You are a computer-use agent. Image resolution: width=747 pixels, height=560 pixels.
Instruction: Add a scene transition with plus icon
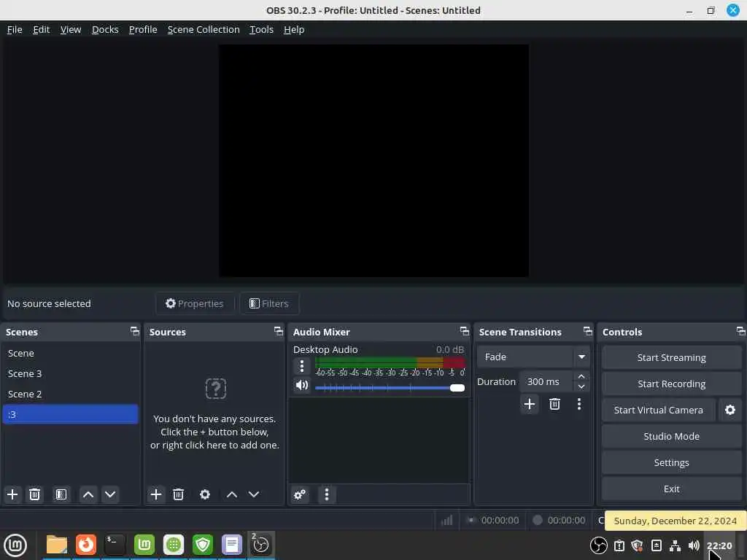[530, 404]
